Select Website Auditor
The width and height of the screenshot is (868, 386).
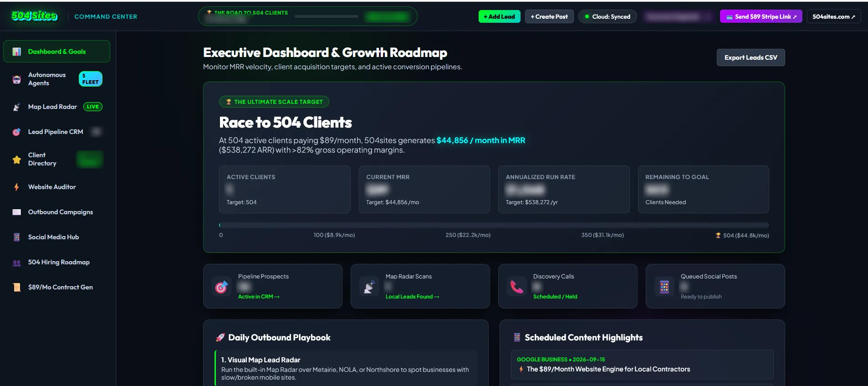[56, 187]
